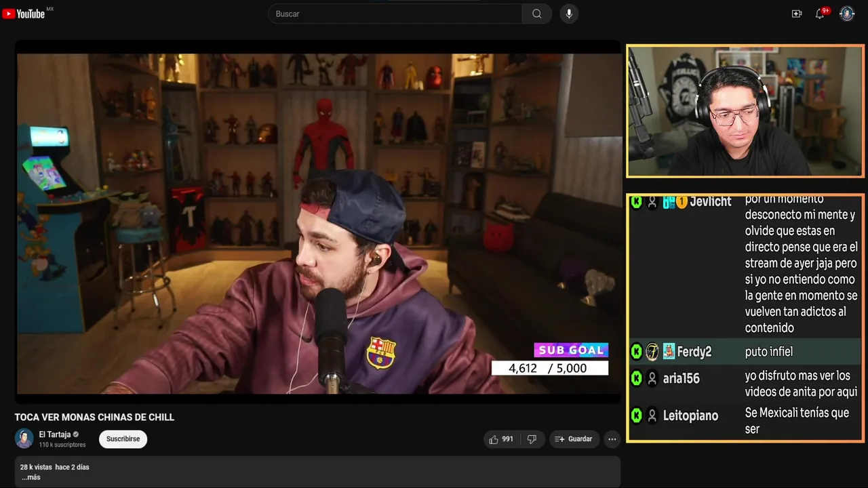Image resolution: width=868 pixels, height=488 pixels.
Task: Click the 110 k suscriptores text
Action: [x=62, y=445]
